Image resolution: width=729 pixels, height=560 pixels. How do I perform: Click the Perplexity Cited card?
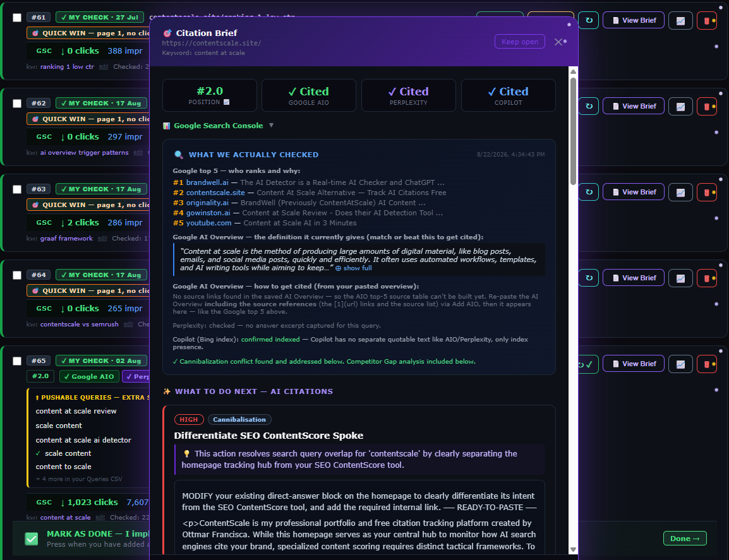point(409,95)
